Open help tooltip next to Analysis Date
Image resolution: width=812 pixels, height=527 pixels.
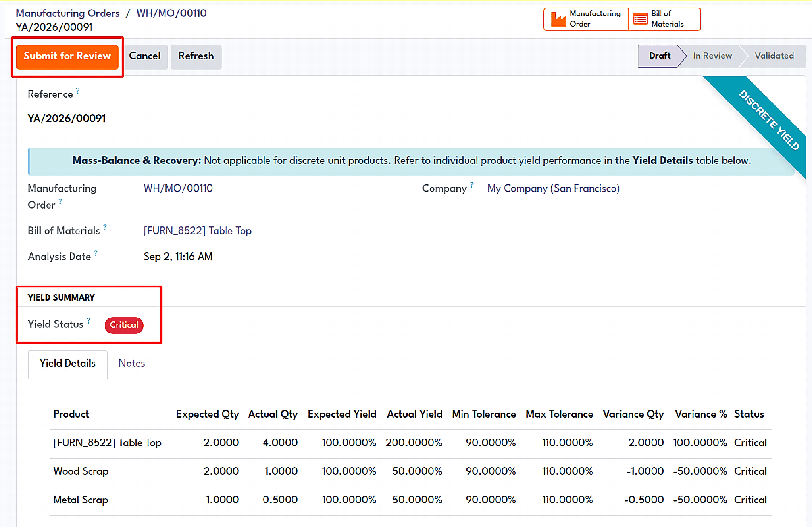click(96, 253)
